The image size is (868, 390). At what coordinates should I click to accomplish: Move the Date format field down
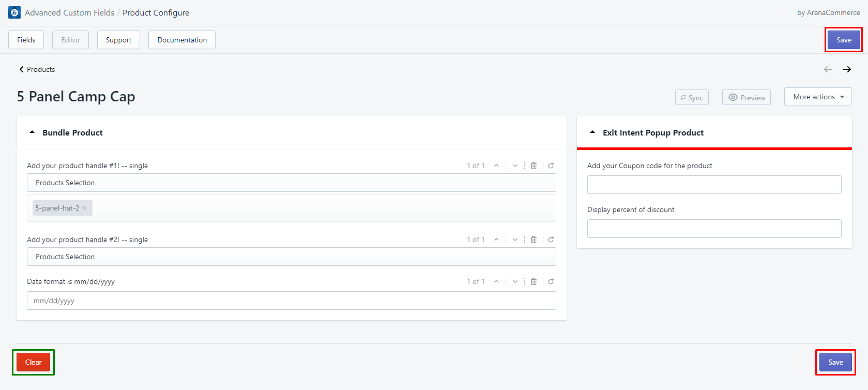(515, 281)
